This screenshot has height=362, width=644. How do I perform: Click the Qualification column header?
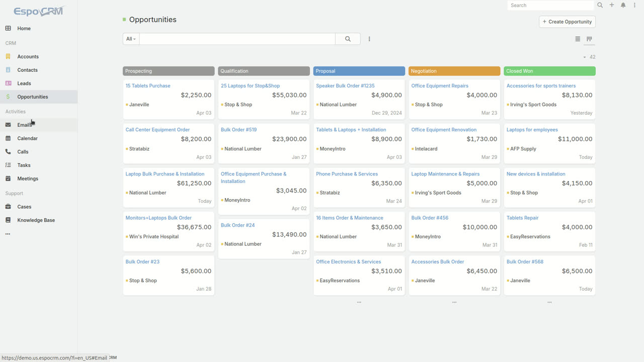coord(264,71)
